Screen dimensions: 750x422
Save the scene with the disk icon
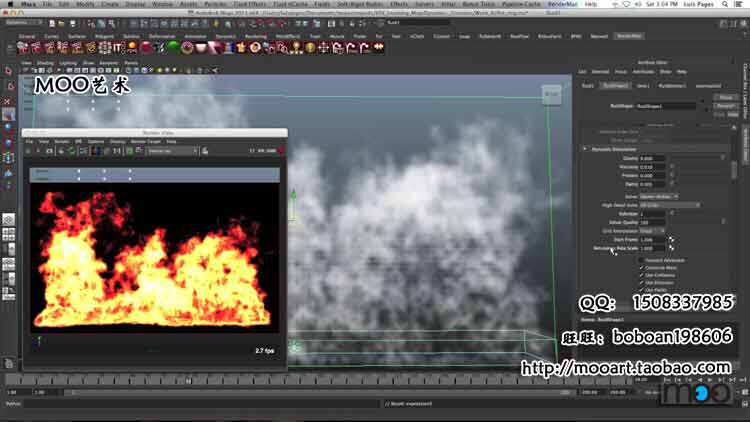coord(72,23)
